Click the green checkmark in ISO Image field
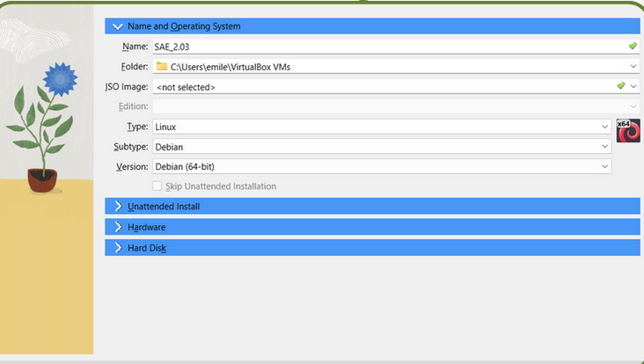The image size is (644, 364). 620,86
